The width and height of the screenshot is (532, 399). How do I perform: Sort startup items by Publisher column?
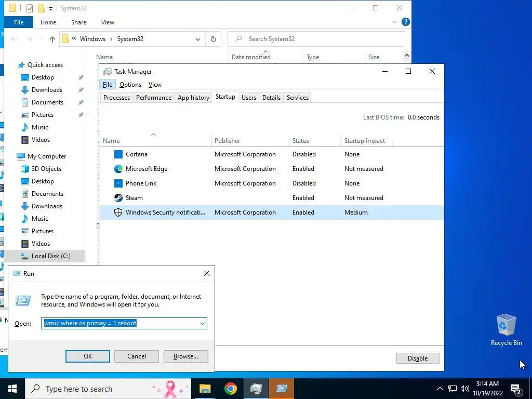point(250,140)
